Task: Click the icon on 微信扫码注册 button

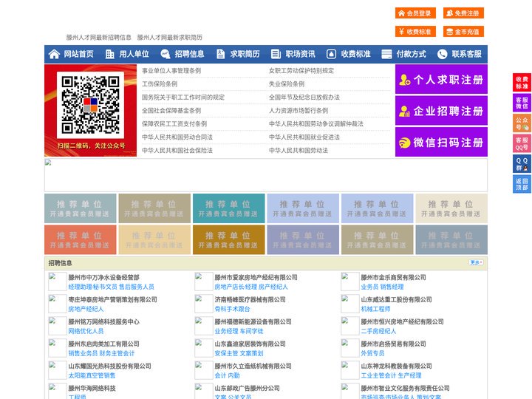Action: point(404,143)
